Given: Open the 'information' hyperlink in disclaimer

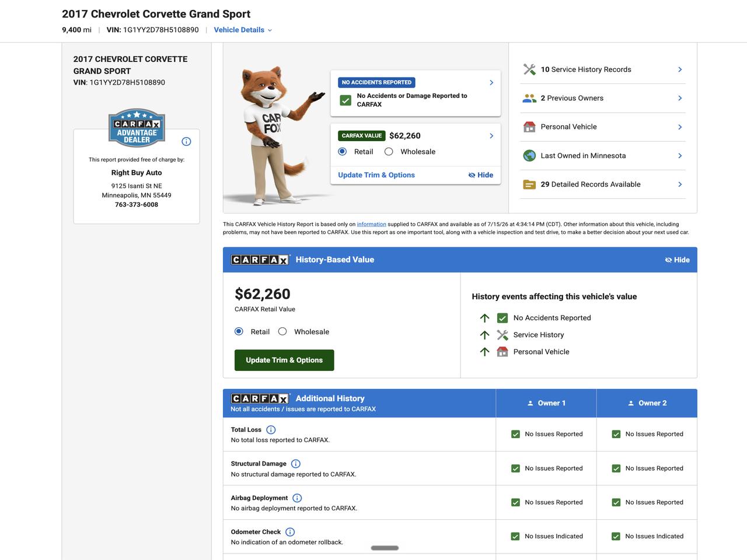Looking at the screenshot, I should tap(372, 224).
